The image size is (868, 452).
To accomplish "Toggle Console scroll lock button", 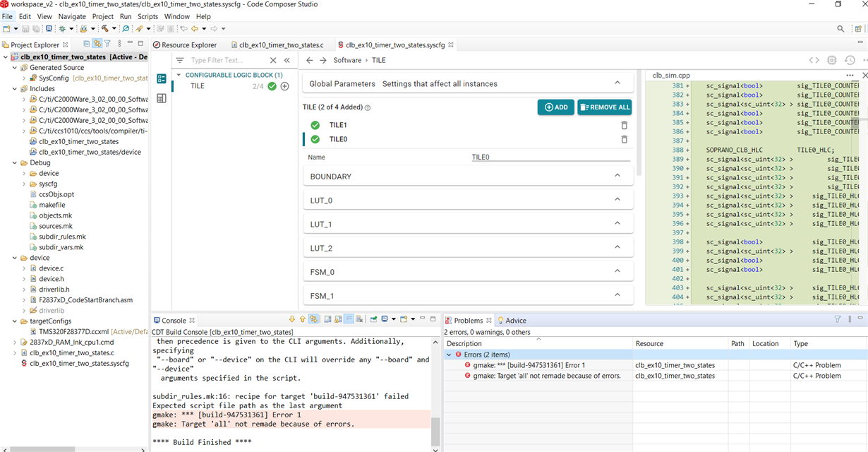I will pos(338,320).
